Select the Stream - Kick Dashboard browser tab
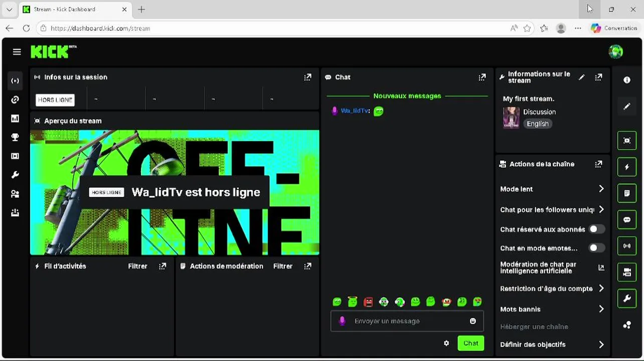The width and height of the screenshot is (644, 361). click(x=76, y=10)
